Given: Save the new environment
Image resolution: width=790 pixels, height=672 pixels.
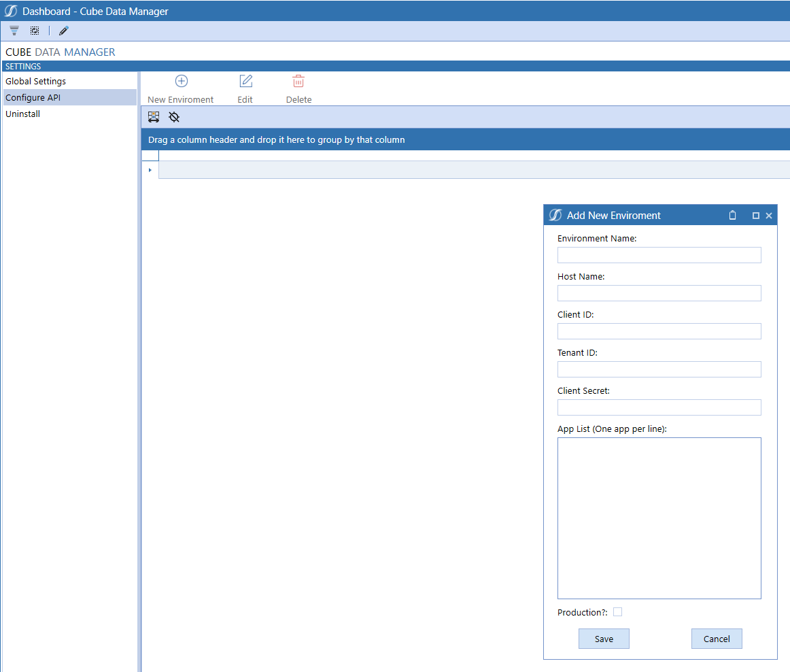Looking at the screenshot, I should [603, 638].
